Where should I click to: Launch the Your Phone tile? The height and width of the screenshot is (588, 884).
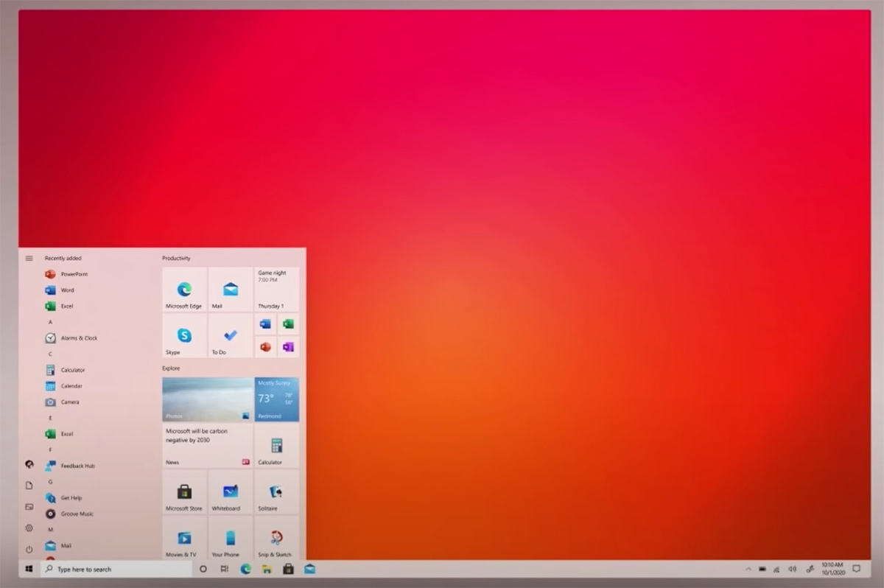click(230, 539)
